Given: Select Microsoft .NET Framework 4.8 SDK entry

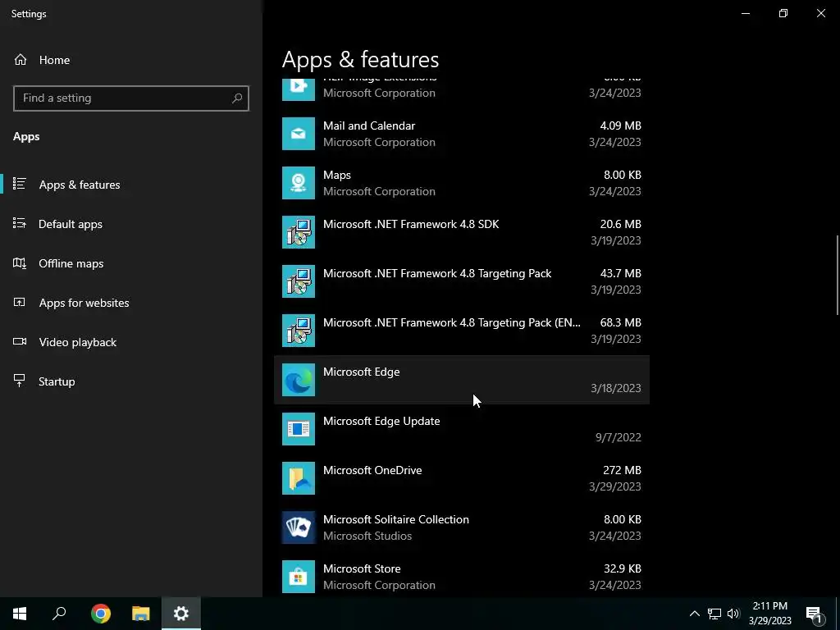Looking at the screenshot, I should pyautogui.click(x=462, y=232).
